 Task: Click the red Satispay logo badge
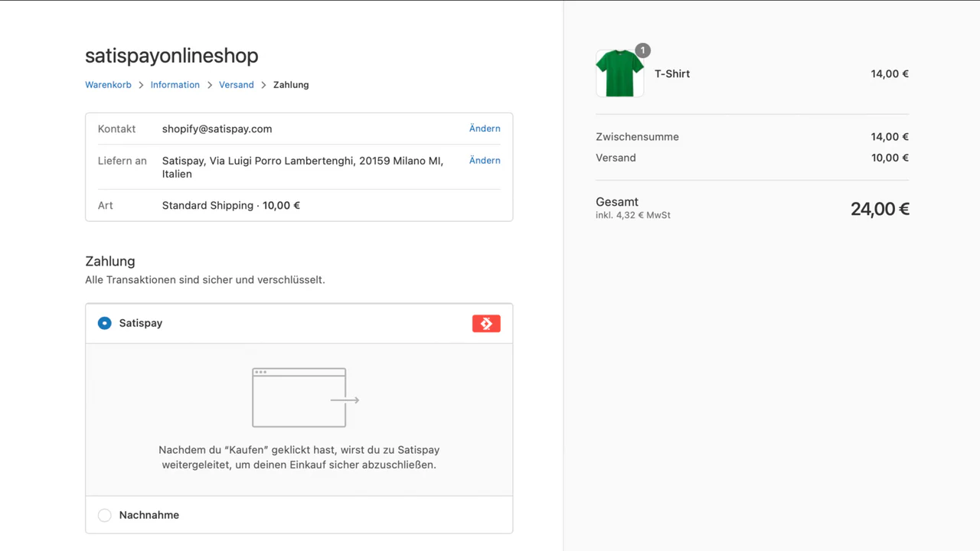click(486, 324)
